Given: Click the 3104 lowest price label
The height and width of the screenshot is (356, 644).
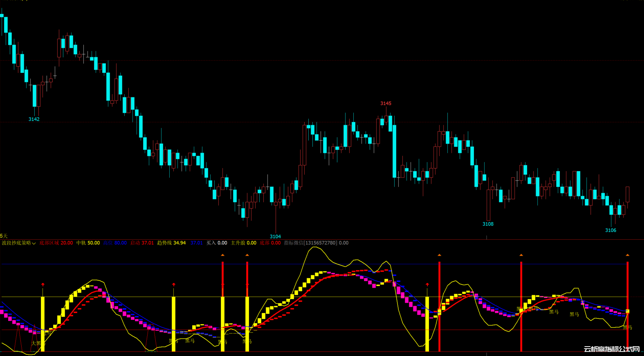Looking at the screenshot, I should coord(275,237).
